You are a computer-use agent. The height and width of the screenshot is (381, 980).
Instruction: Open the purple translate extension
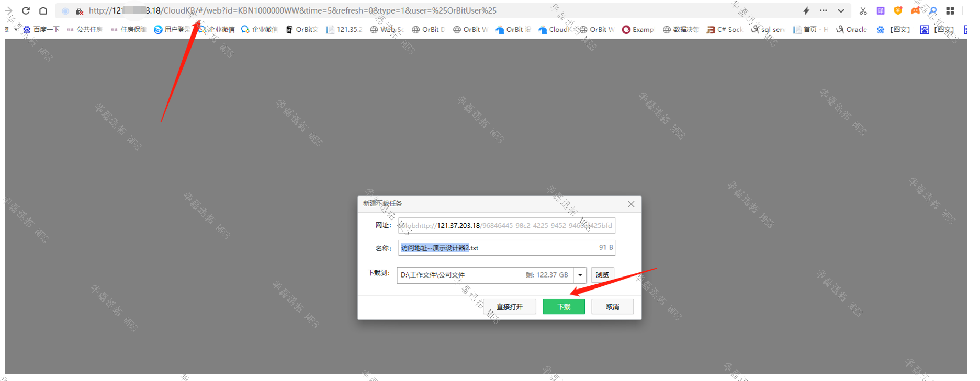point(881,10)
